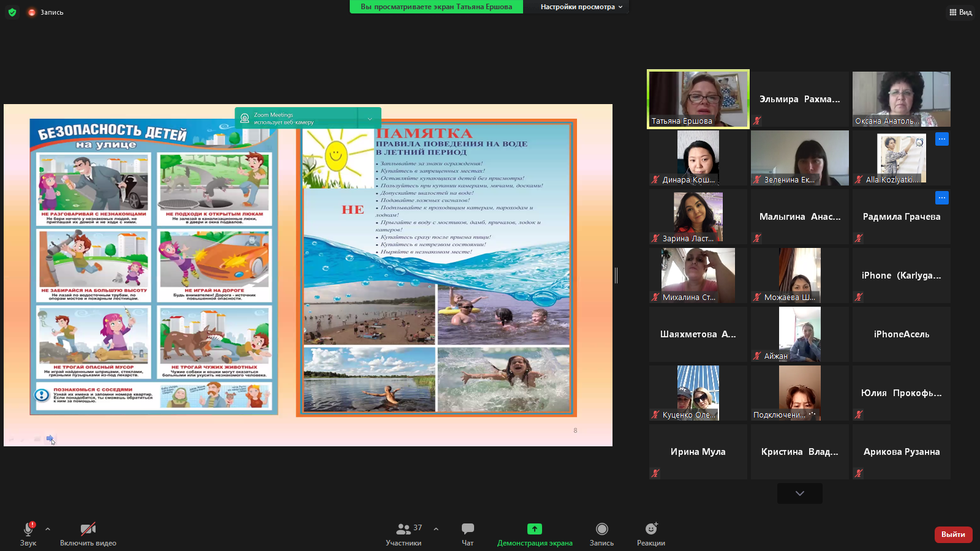
Task: Click muted mic icon on Ирина Мула tile
Action: (x=655, y=473)
